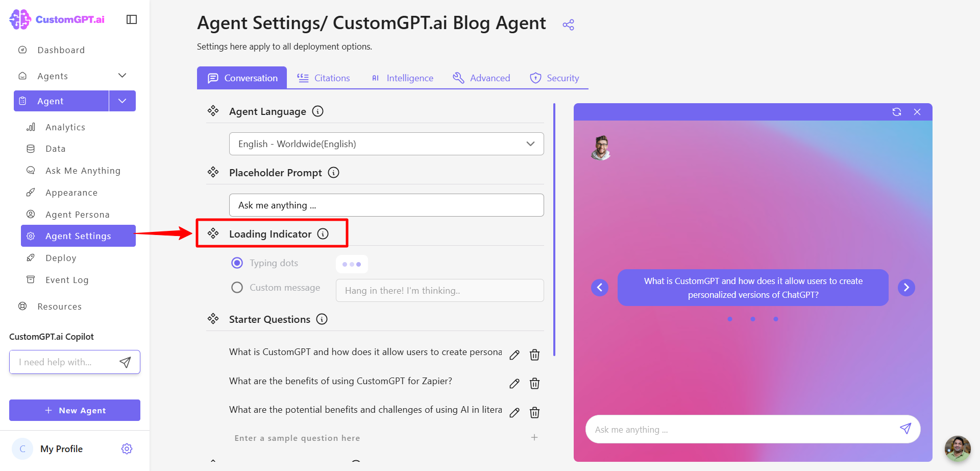Open info tooltip for Loading Indicator
Screen dimensions: 980x471
323,234
